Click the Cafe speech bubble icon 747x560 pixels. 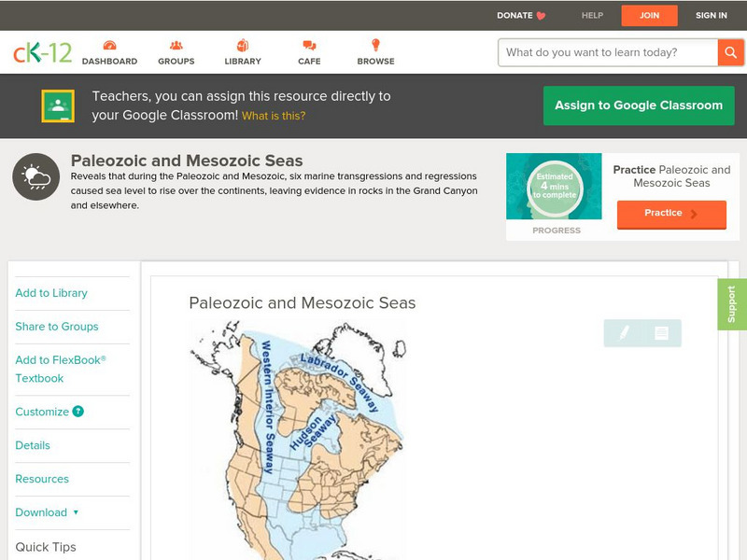308,43
